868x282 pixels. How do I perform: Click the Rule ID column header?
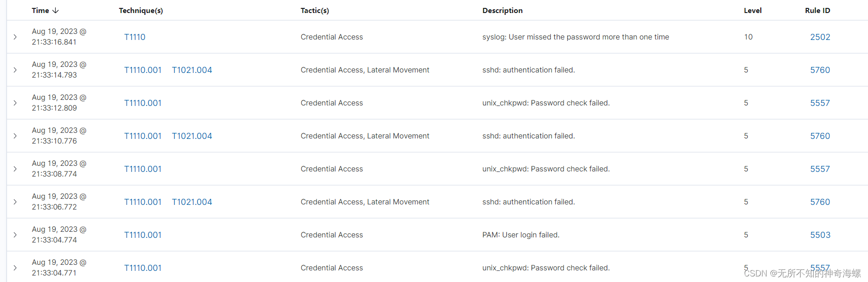[817, 10]
